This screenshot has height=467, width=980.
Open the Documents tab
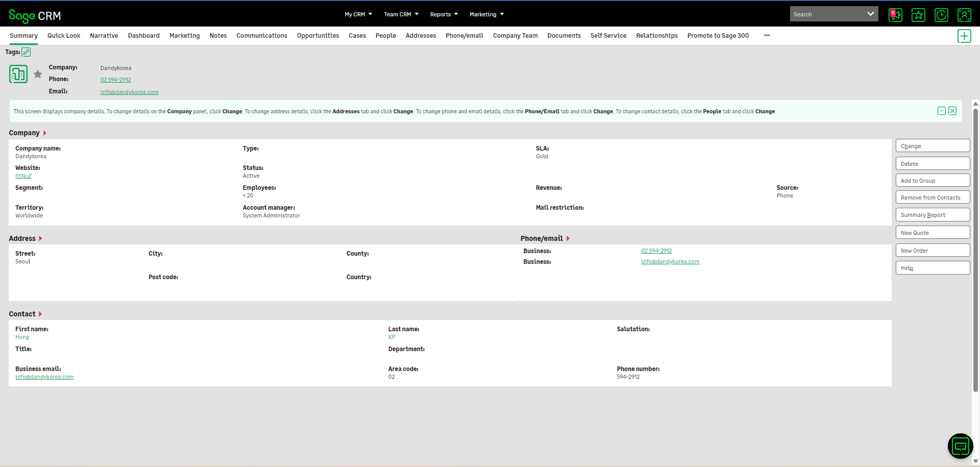pyautogui.click(x=564, y=36)
